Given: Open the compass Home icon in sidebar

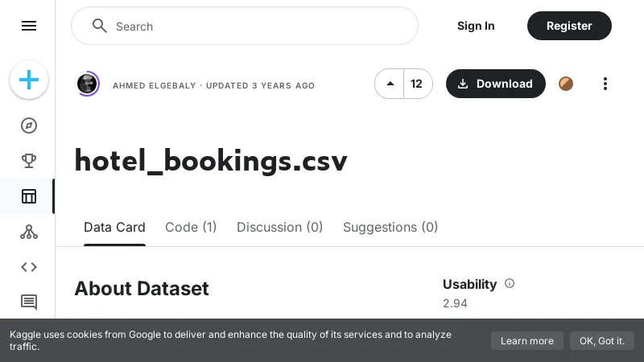Looking at the screenshot, I should point(29,125).
